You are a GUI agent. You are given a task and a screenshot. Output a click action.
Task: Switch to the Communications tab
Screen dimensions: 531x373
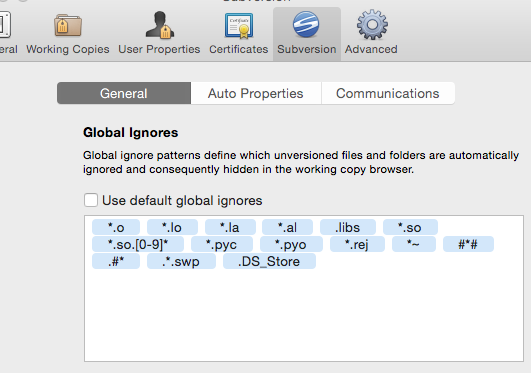tap(388, 93)
